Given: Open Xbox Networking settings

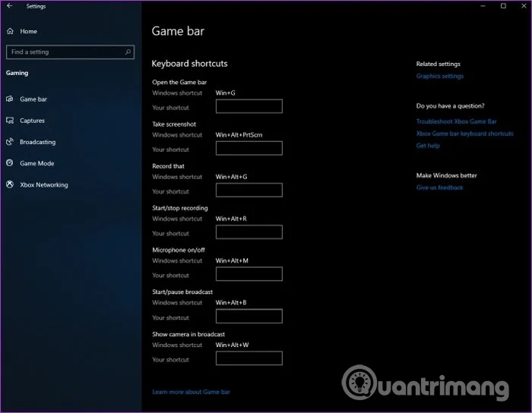Looking at the screenshot, I should point(44,184).
